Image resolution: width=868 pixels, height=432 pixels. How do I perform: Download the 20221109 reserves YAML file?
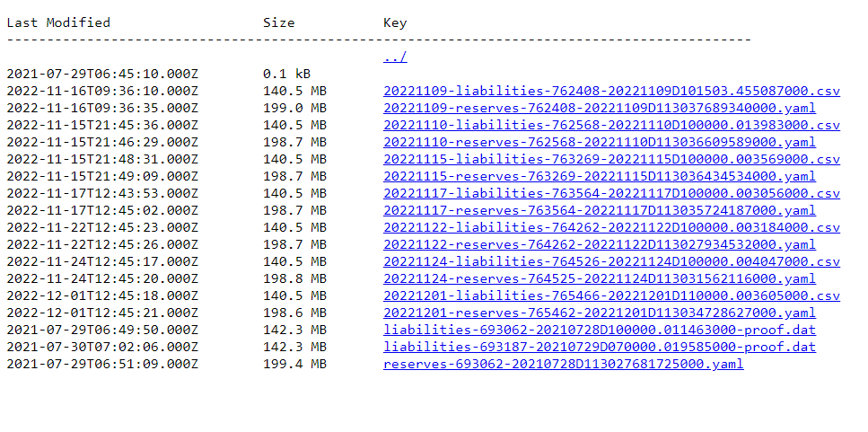coord(599,108)
